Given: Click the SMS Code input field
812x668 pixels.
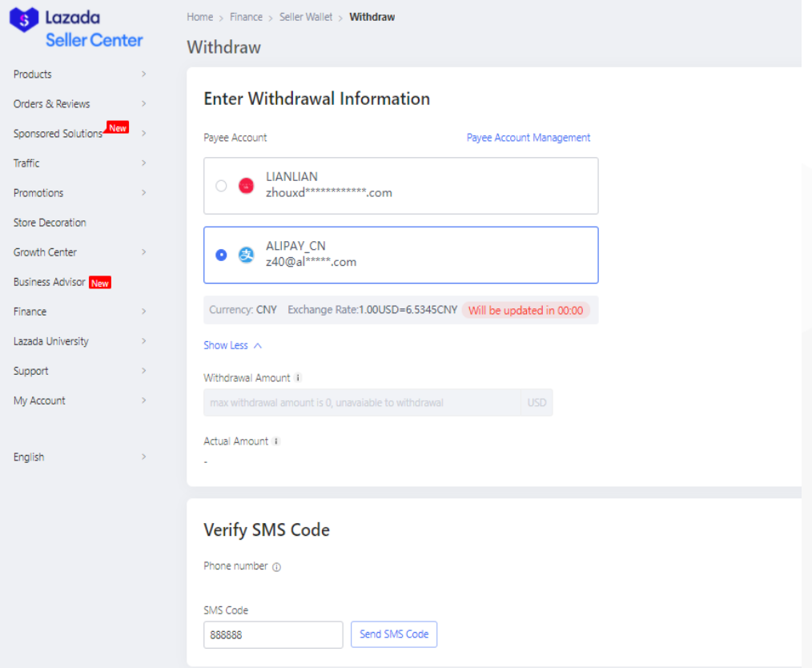Looking at the screenshot, I should coord(273,635).
